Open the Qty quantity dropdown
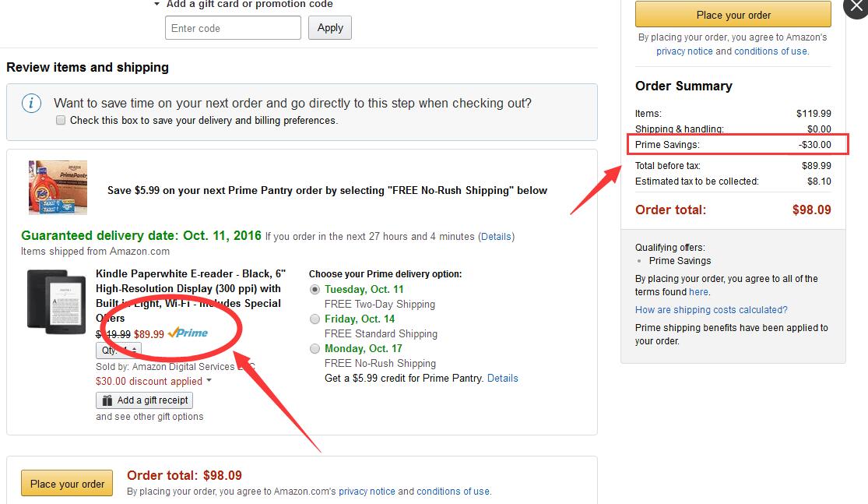 118,351
